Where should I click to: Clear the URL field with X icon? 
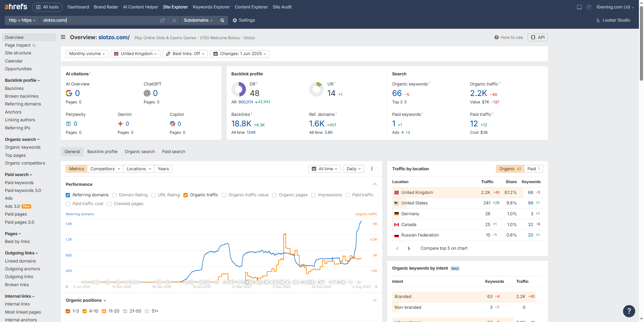click(174, 20)
